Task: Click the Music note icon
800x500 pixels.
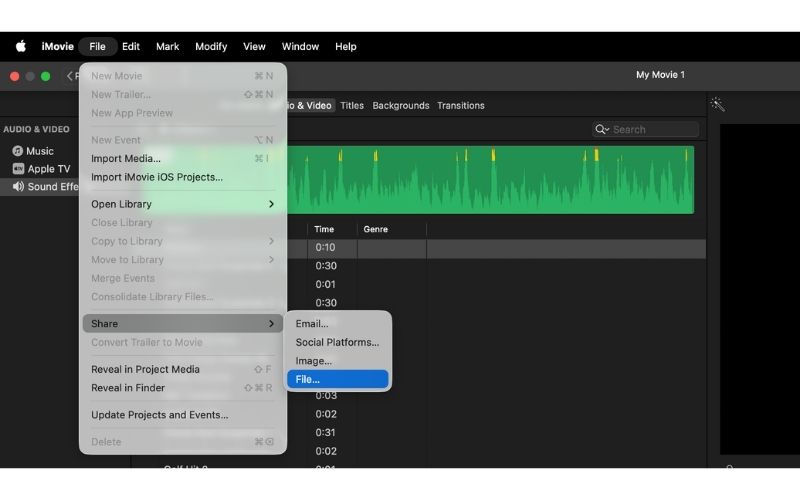Action: [x=18, y=151]
